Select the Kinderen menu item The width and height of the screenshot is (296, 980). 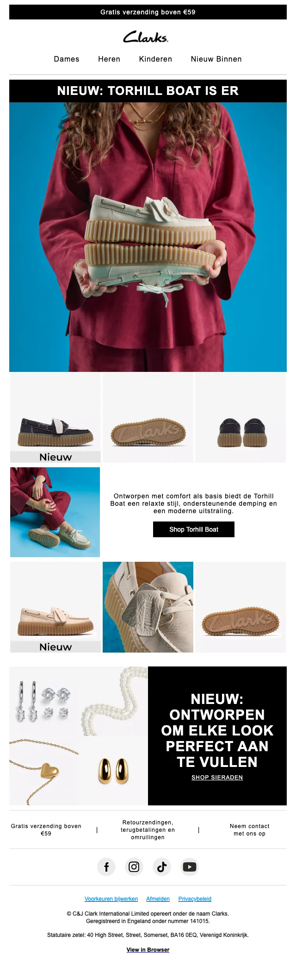(155, 59)
